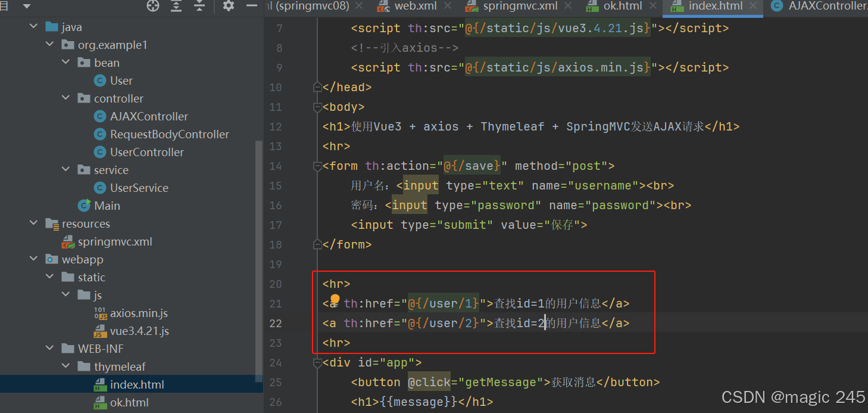The image size is (868, 413).
Task: Fold the body tag on line 11
Action: 318,107
